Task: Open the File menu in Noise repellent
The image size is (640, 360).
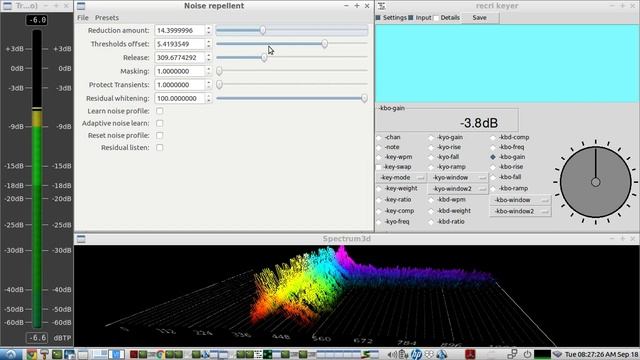Action: tap(83, 18)
